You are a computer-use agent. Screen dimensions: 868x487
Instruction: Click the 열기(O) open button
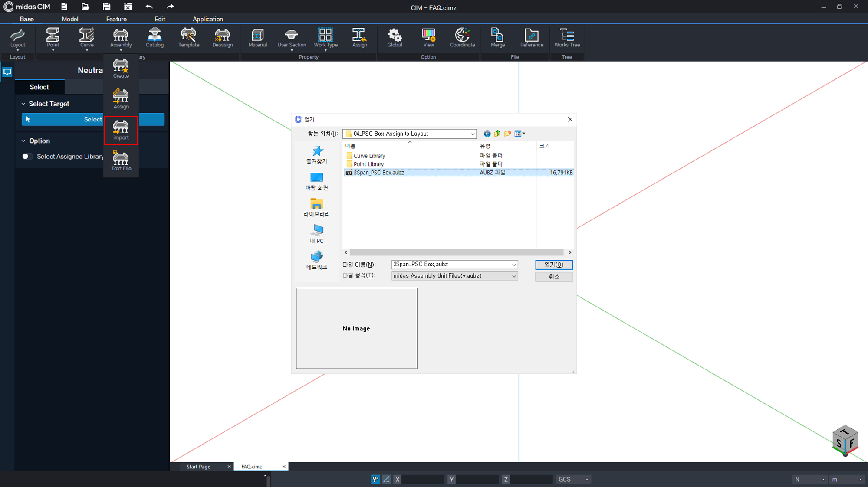554,265
